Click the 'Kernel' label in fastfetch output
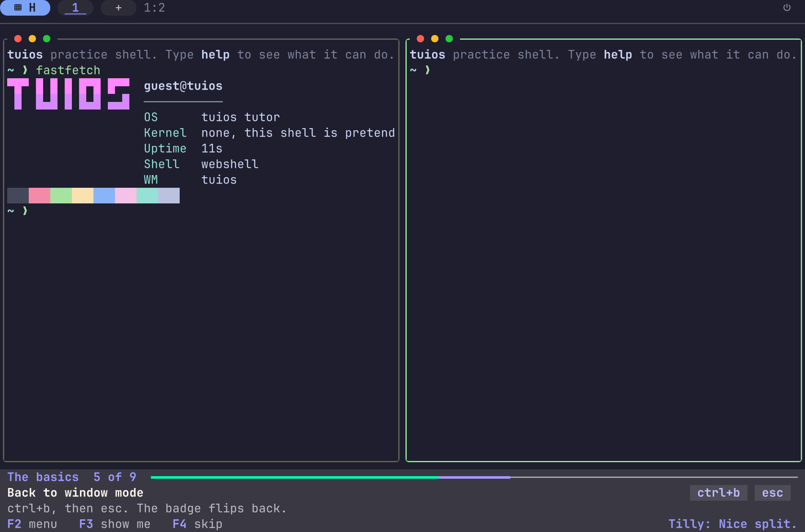The image size is (805, 532). (x=165, y=133)
